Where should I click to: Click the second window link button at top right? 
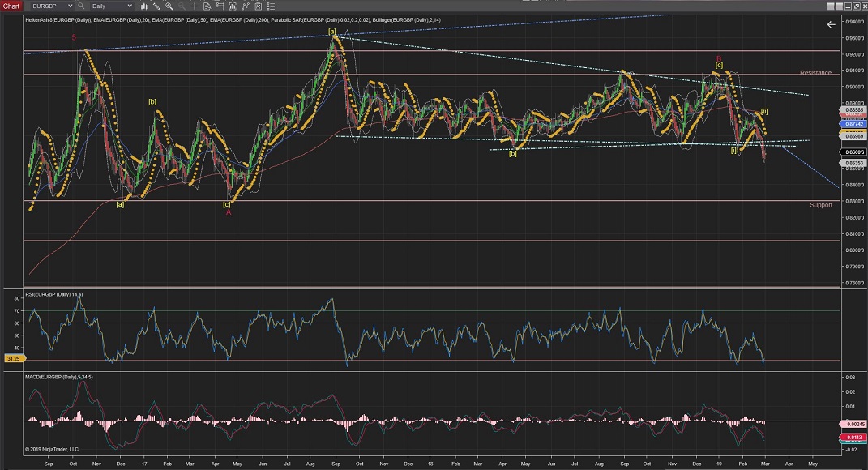(x=840, y=6)
